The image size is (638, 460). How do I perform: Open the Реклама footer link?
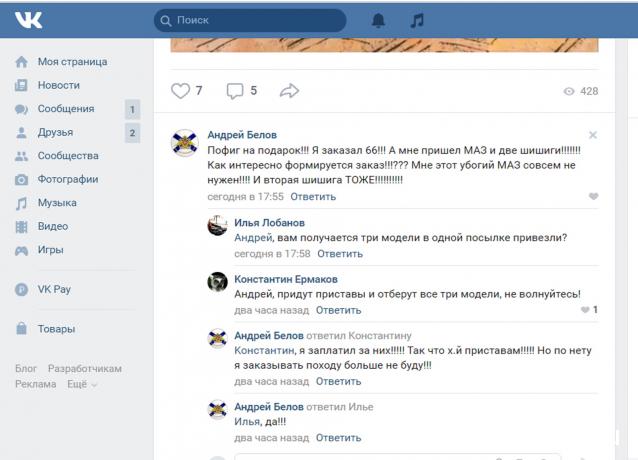(35, 384)
